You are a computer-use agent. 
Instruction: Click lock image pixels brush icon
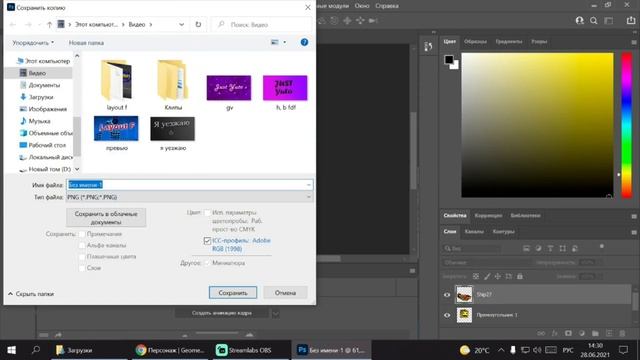487,276
